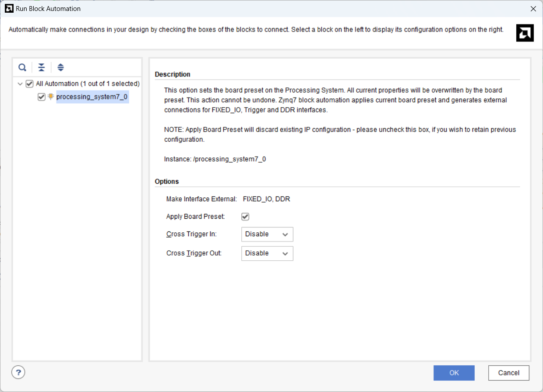Expand all tree items icon
This screenshot has width=543, height=392.
pyautogui.click(x=60, y=67)
